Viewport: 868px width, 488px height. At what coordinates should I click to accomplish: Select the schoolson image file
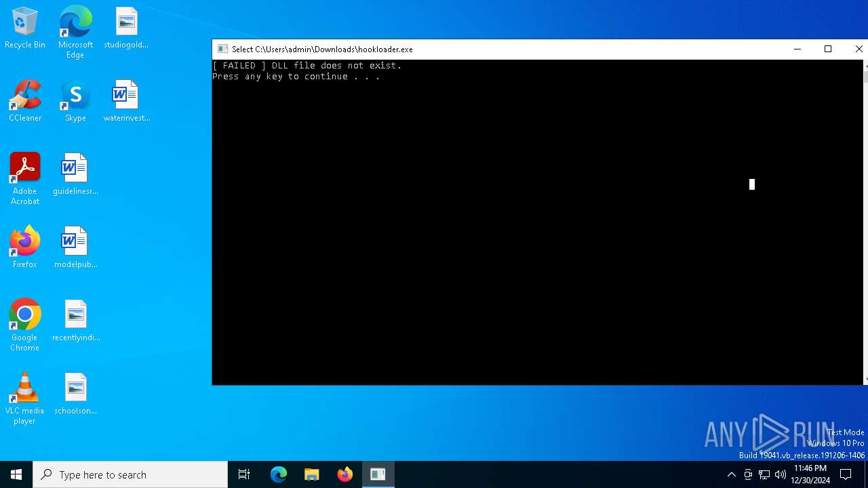point(75,394)
